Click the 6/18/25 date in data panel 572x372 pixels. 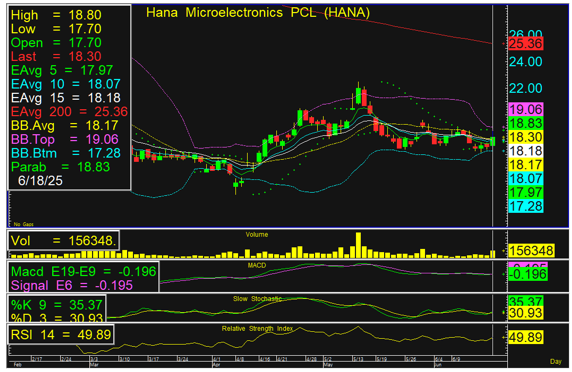point(40,181)
